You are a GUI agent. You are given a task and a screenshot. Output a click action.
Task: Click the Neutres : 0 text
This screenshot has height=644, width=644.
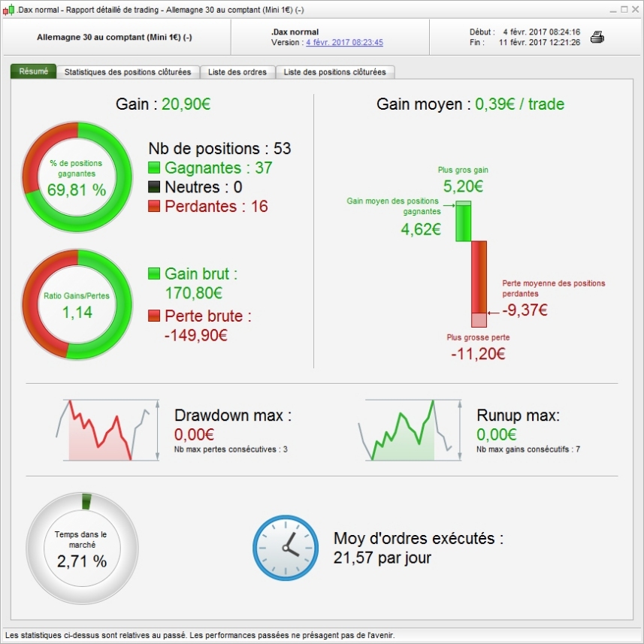click(204, 187)
